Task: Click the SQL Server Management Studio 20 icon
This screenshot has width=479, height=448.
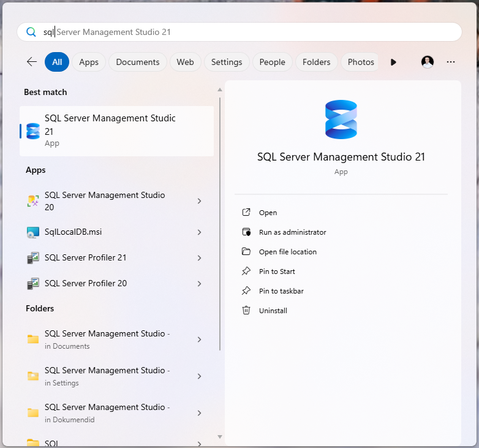Action: 33,201
